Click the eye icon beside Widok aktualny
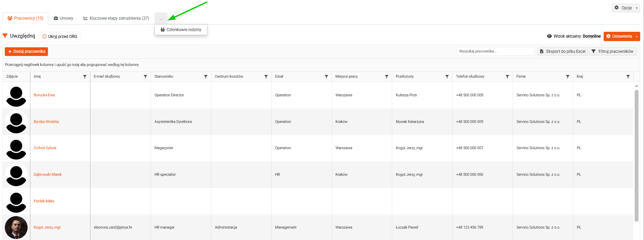This screenshot has height=240, width=644. [549, 36]
